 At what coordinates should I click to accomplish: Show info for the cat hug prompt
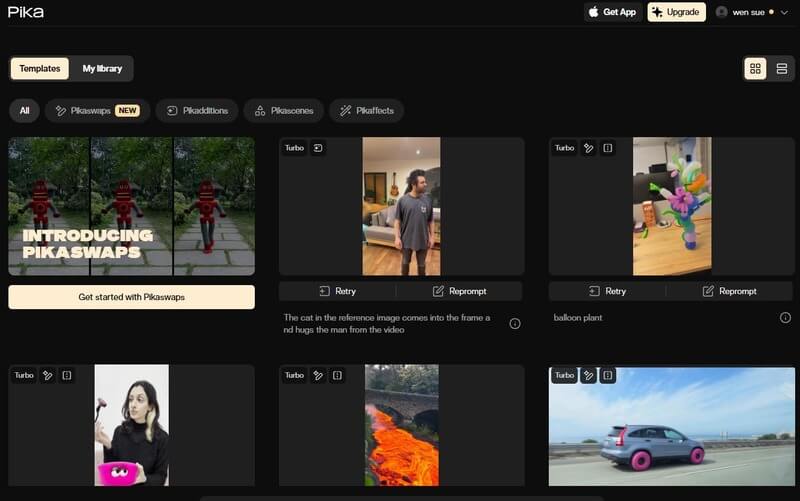coord(515,323)
